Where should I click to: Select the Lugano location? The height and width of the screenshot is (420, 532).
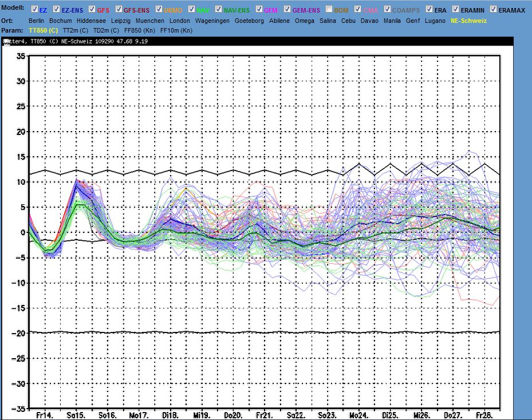pos(436,21)
